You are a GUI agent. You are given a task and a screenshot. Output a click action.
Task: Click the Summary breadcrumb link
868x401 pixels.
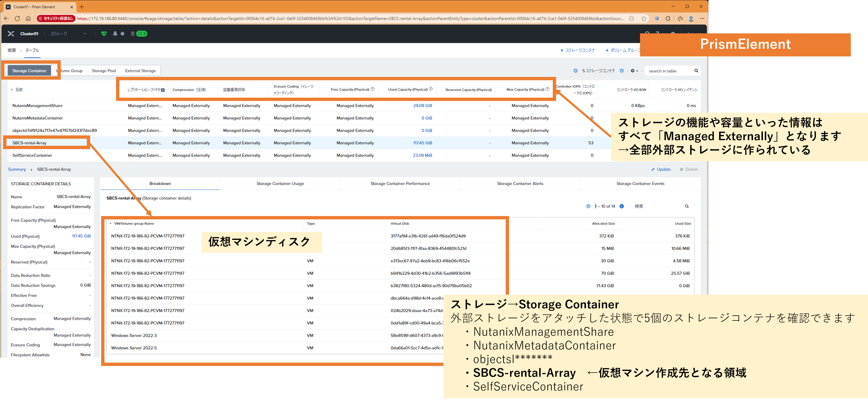[x=17, y=169]
